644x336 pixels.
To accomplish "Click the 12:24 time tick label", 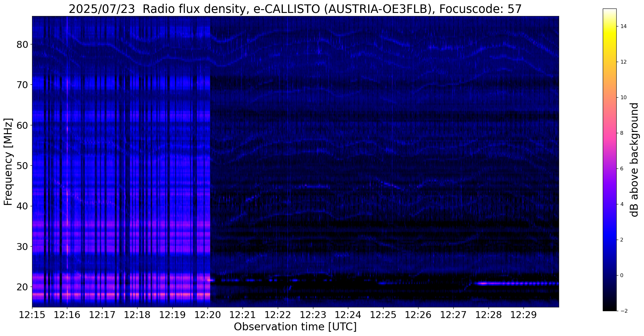I will [x=348, y=315].
